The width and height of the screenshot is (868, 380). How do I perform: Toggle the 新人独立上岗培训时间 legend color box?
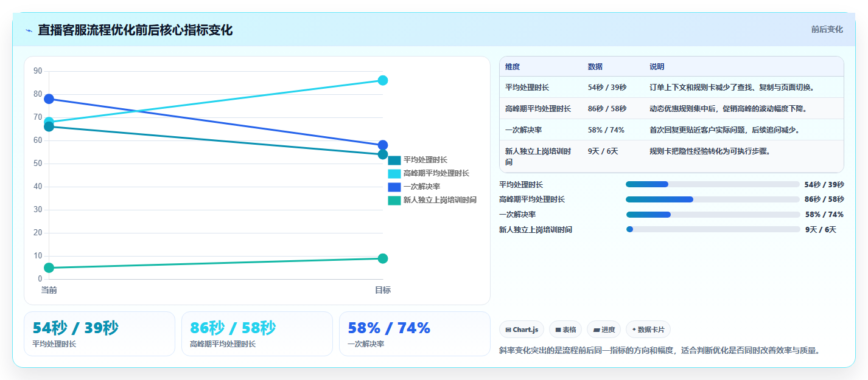pyautogui.click(x=394, y=200)
